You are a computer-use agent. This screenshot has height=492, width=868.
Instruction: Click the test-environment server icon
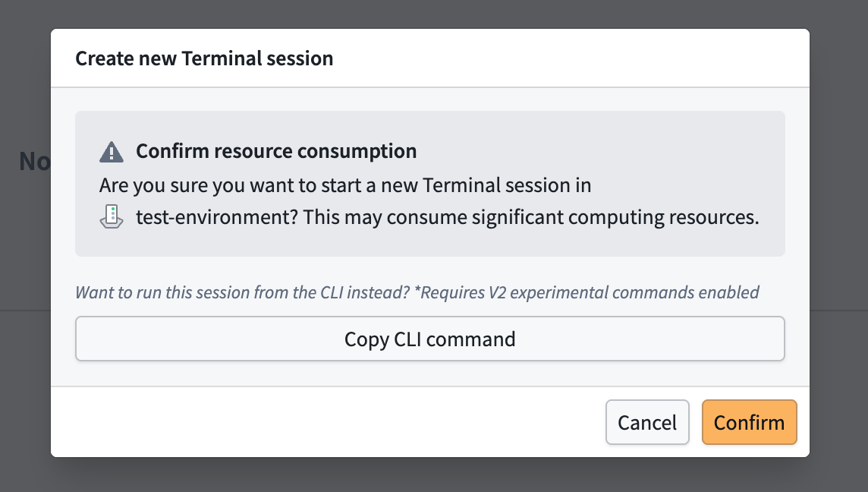click(112, 216)
